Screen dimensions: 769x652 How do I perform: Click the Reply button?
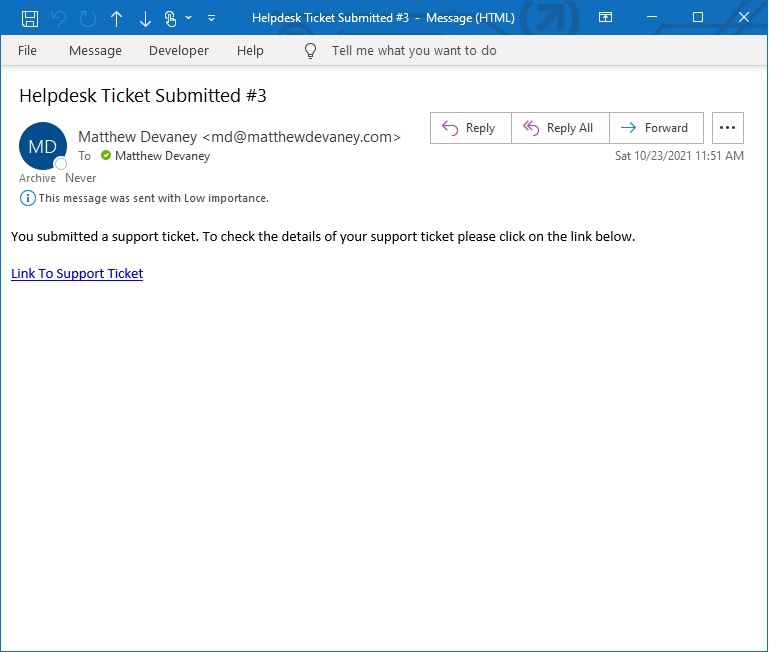tap(471, 128)
